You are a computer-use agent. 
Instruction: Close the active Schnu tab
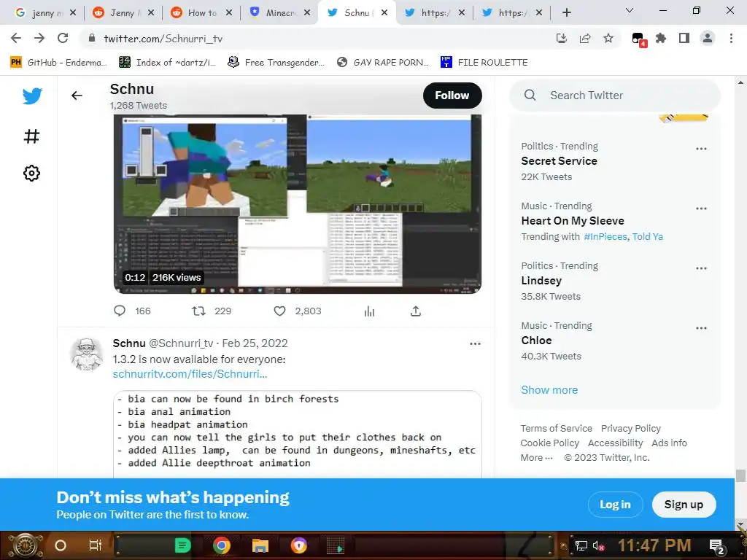coord(385,13)
